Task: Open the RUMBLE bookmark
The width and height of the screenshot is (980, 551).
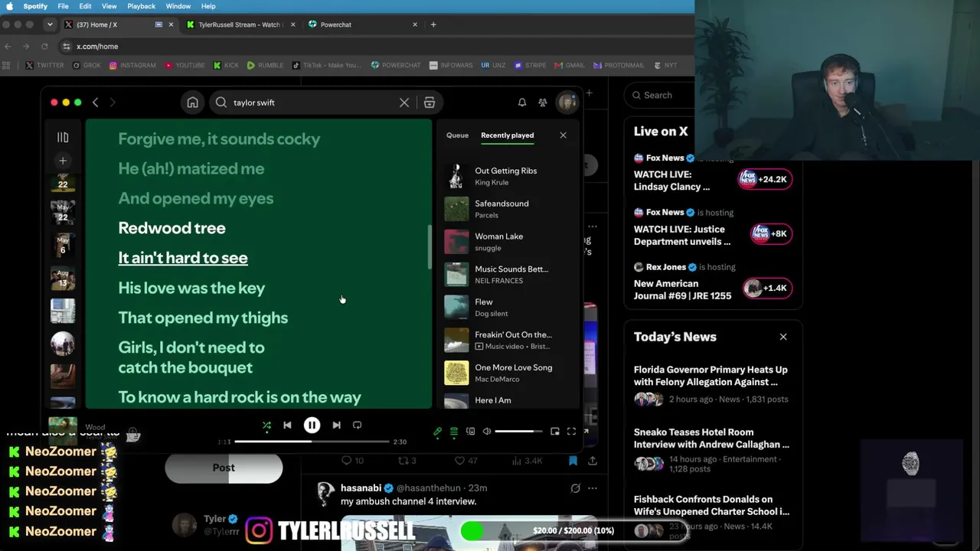Action: 265,66
